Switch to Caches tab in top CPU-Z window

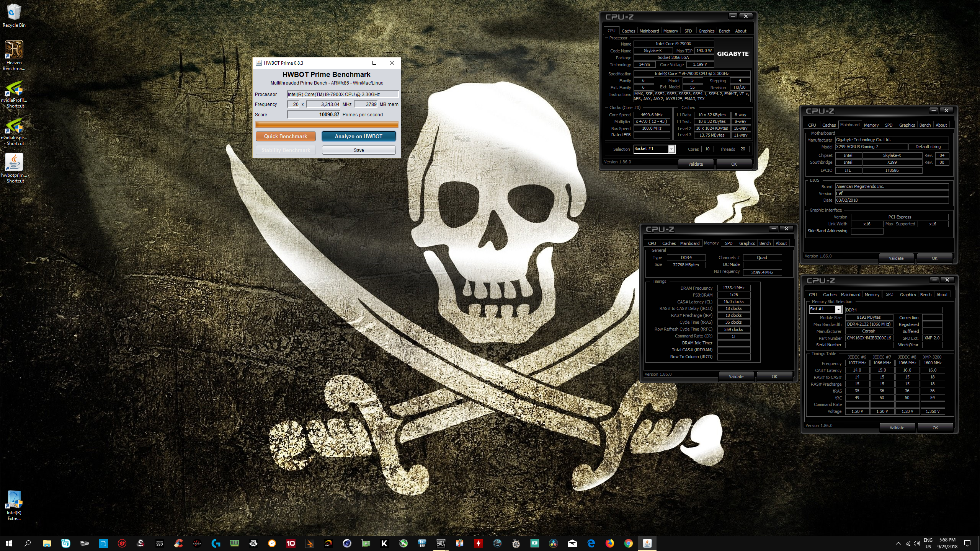point(628,31)
